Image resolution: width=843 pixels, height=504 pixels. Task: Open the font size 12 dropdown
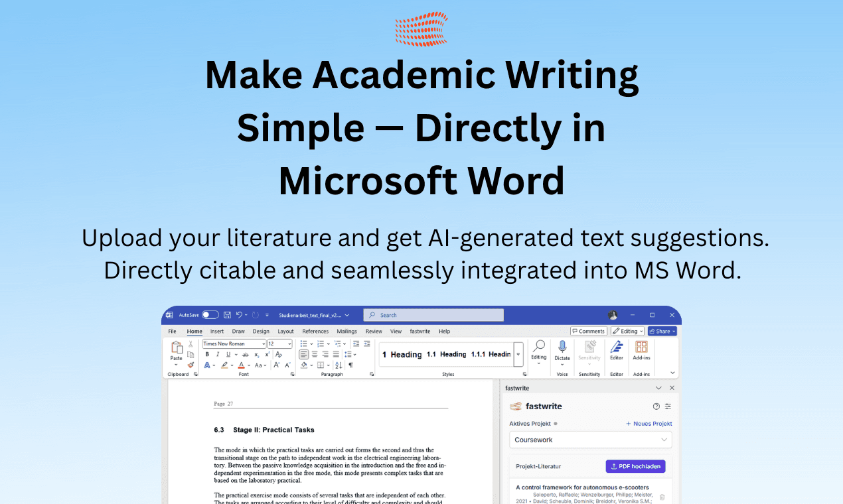click(280, 344)
